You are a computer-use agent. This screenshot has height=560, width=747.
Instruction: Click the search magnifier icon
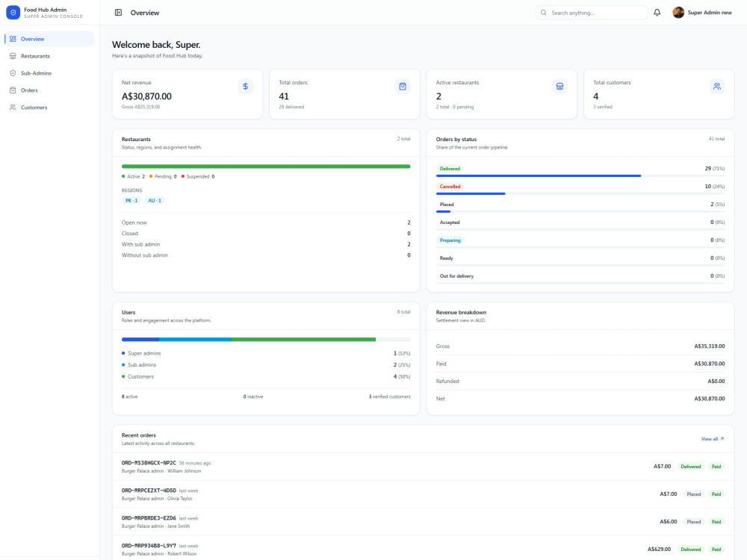point(544,13)
